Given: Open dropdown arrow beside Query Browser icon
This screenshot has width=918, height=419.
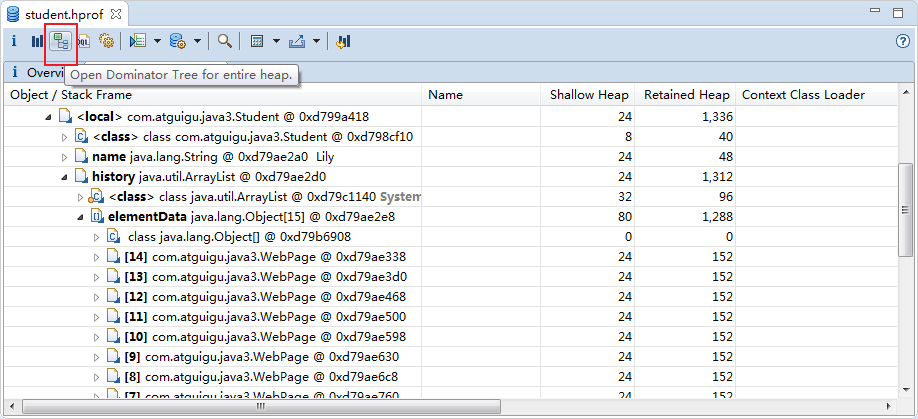Looking at the screenshot, I should coord(197,42).
